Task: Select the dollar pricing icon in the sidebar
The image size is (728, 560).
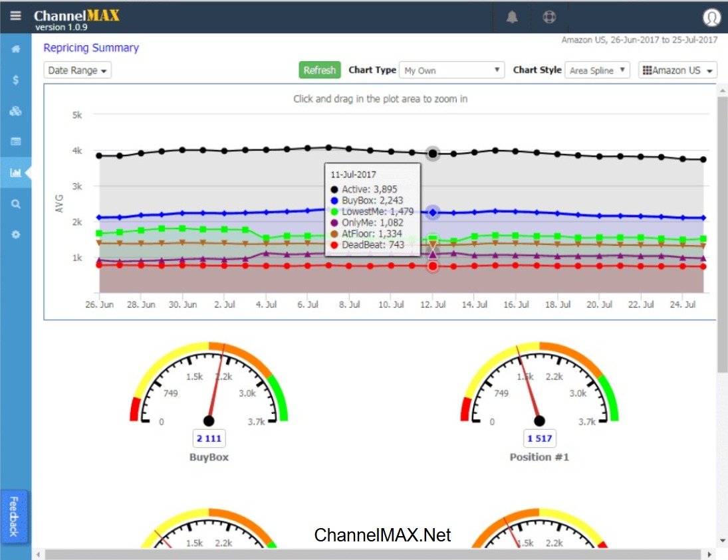Action: [16, 80]
